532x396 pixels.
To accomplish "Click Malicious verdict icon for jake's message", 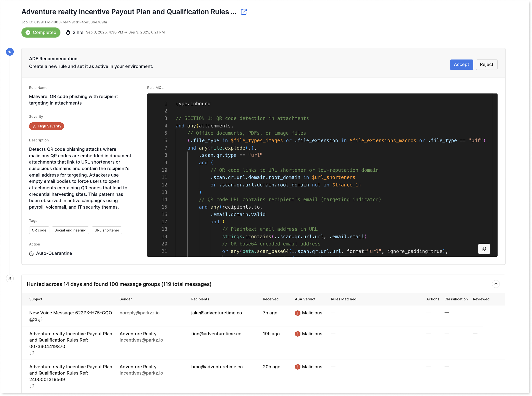I will coord(298,313).
